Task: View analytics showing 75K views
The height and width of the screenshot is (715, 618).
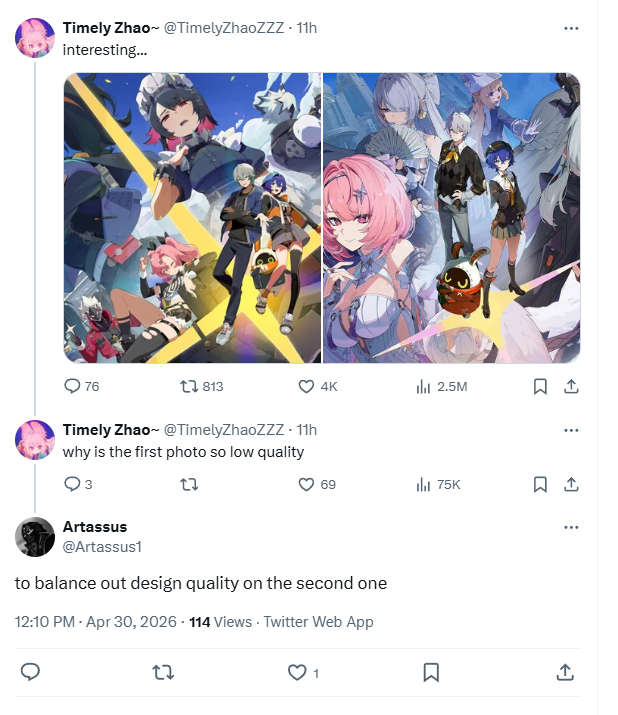Action: tap(438, 484)
